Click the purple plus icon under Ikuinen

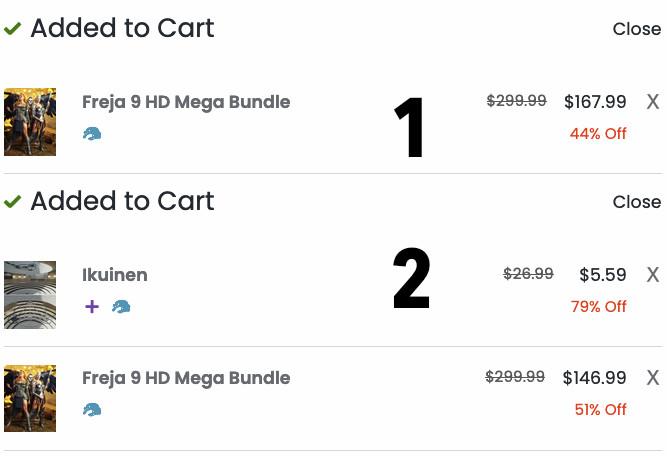coord(92,307)
